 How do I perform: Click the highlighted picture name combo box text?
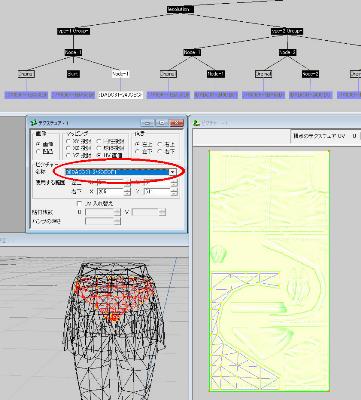click(x=117, y=172)
